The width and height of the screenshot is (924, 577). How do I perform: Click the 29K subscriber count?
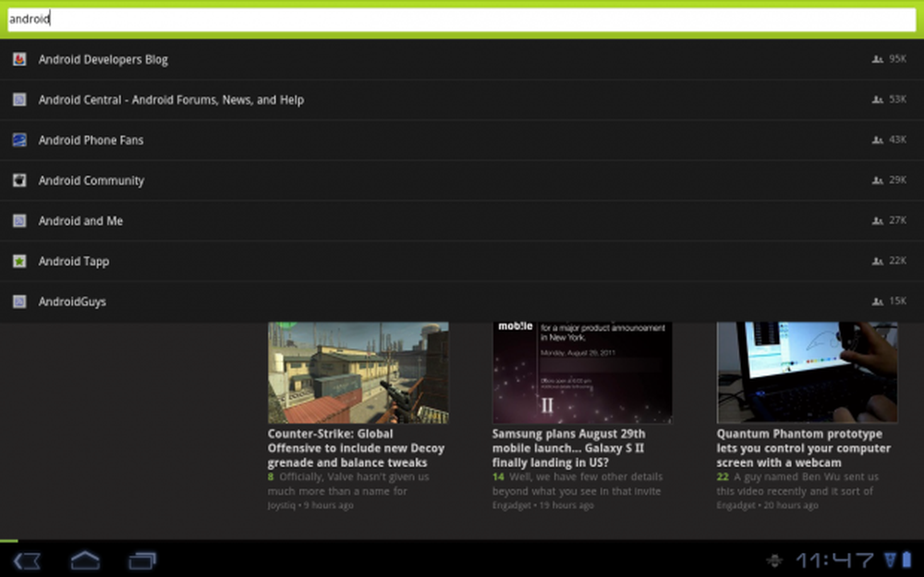897,179
